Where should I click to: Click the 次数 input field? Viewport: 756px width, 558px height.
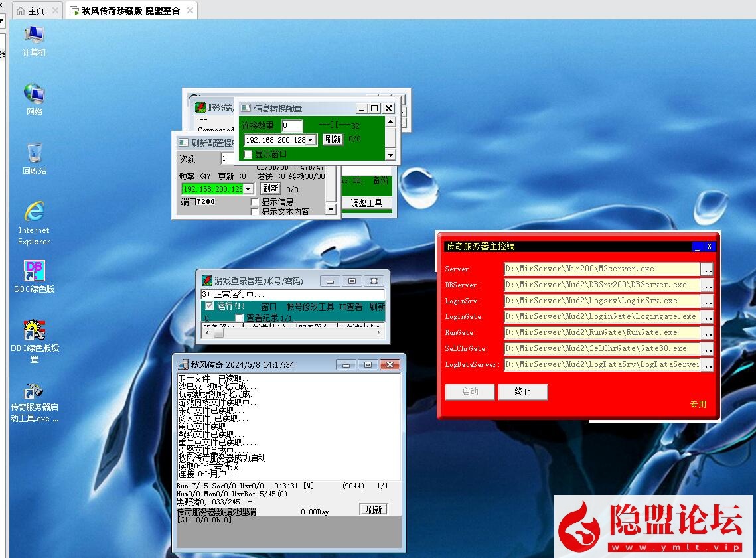[228, 158]
